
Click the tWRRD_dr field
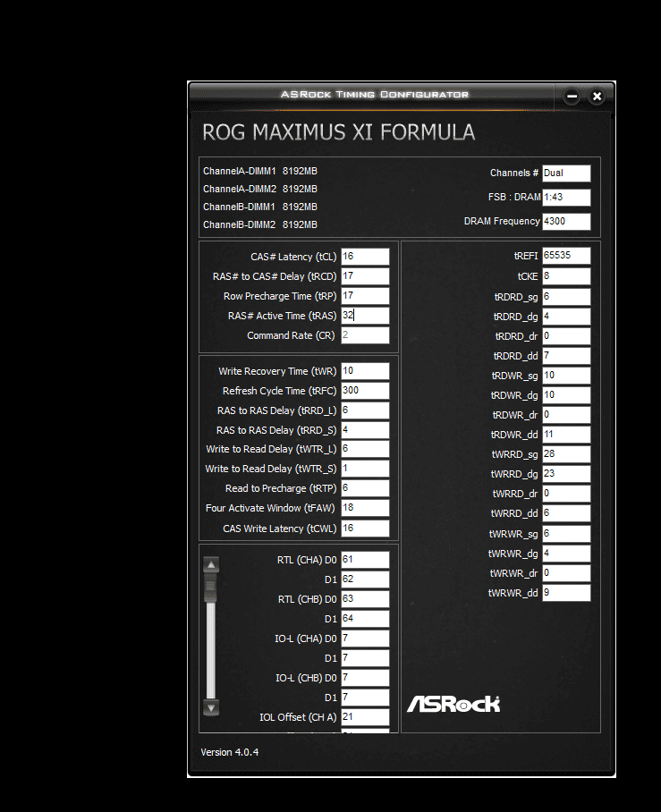pyautogui.click(x=566, y=494)
